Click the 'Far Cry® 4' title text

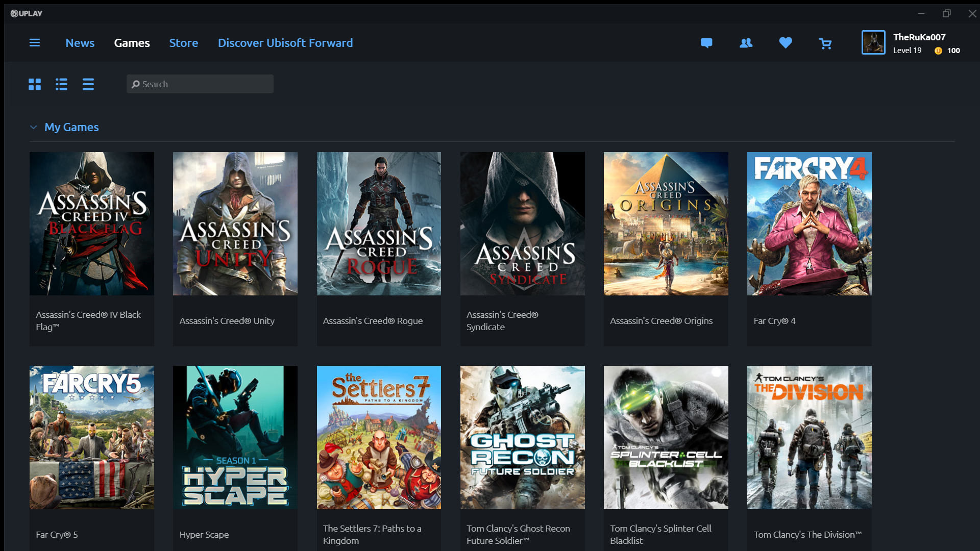774,321
